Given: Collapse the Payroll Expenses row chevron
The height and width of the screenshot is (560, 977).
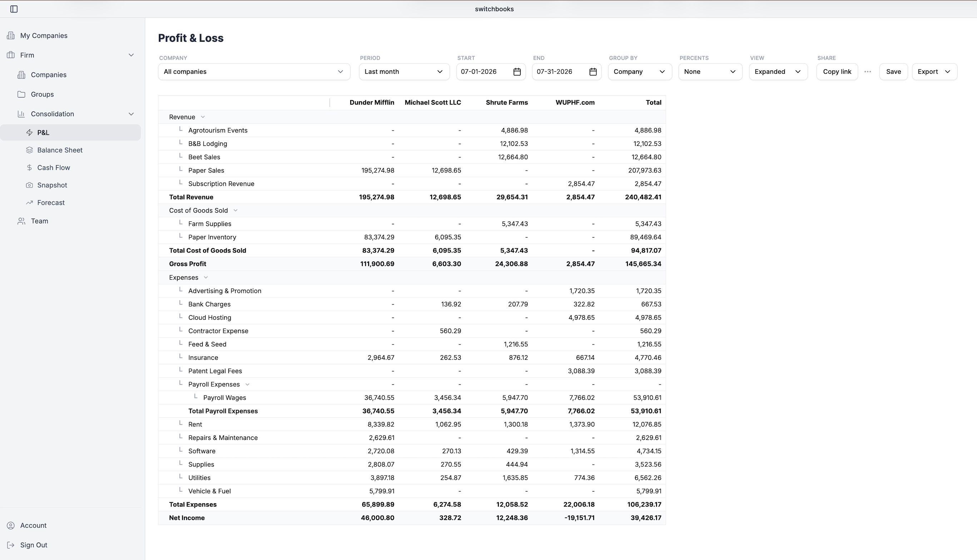Looking at the screenshot, I should (x=247, y=384).
